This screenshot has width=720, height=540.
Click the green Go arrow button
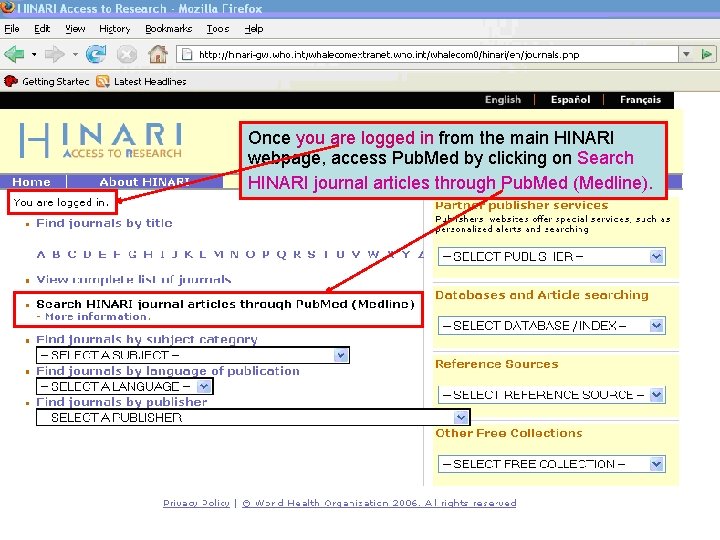coord(707,55)
